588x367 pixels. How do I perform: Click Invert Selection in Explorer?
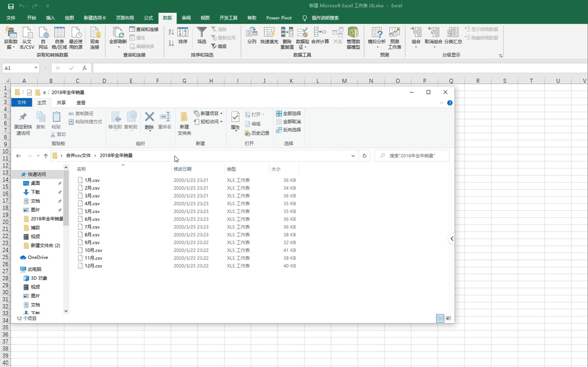288,130
